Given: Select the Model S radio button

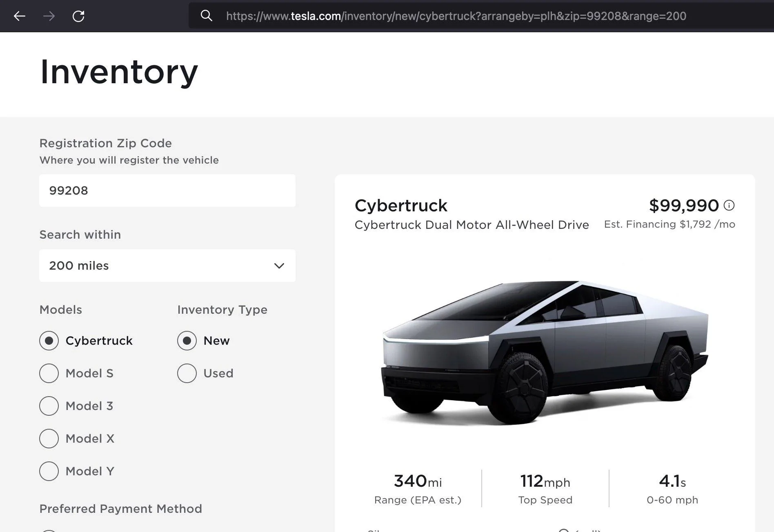Looking at the screenshot, I should tap(49, 373).
